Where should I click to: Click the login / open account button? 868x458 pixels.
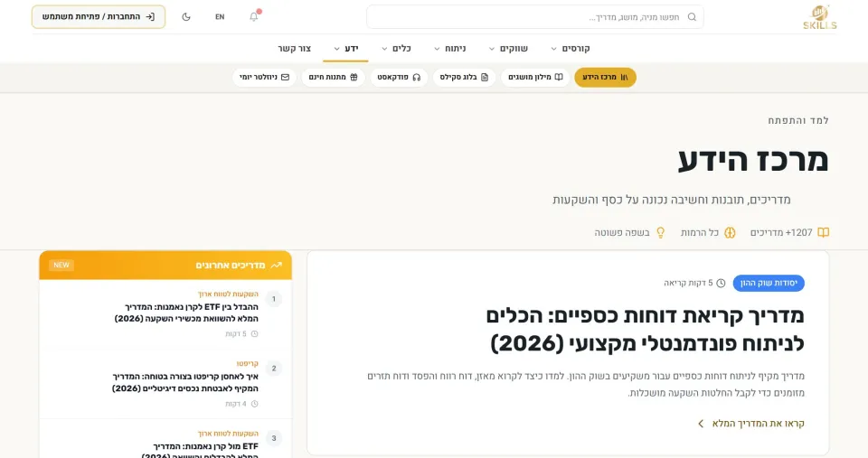click(99, 16)
